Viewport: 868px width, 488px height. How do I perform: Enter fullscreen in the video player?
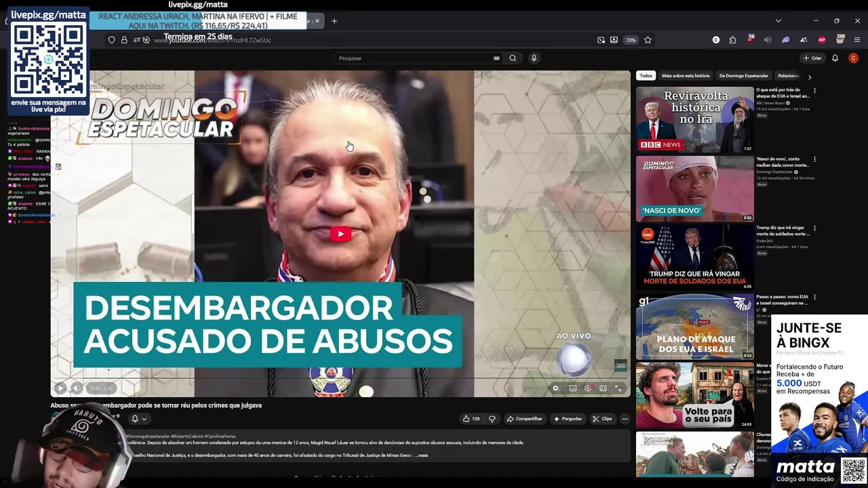618,388
